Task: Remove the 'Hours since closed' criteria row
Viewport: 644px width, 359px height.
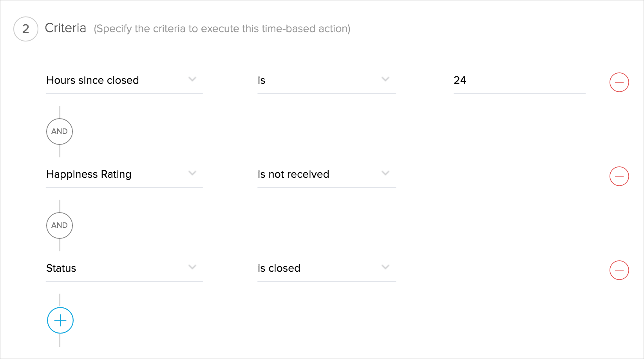Action: 619,82
